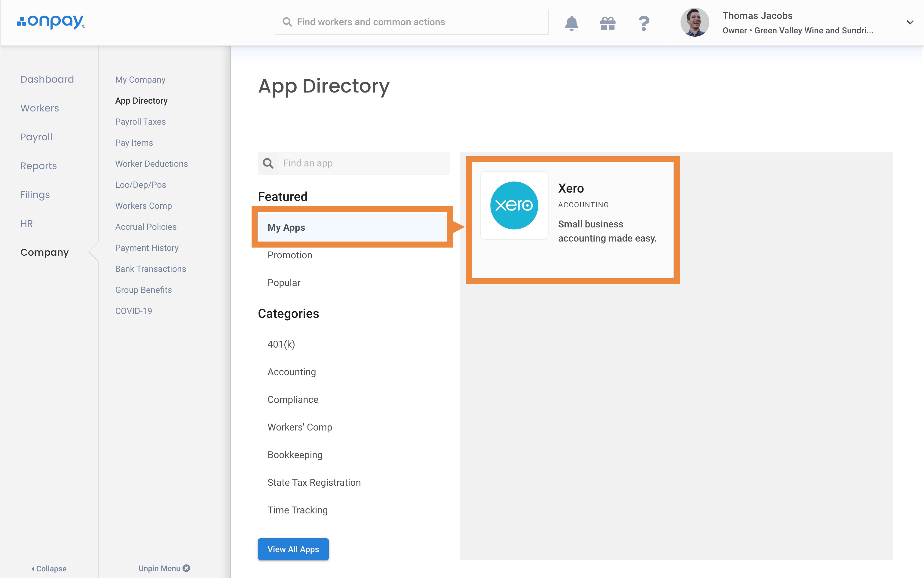The height and width of the screenshot is (578, 924).
Task: Expand the account dropdown chevron
Action: pos(910,22)
